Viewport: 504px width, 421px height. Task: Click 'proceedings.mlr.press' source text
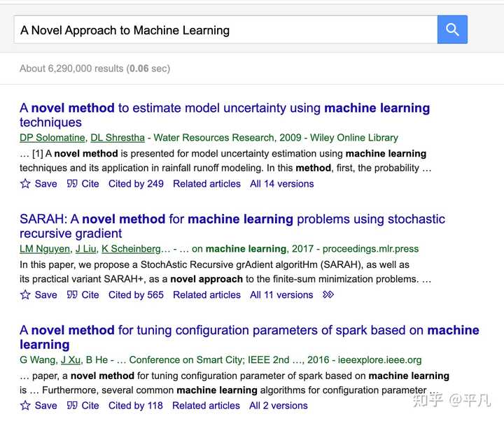[x=370, y=249]
